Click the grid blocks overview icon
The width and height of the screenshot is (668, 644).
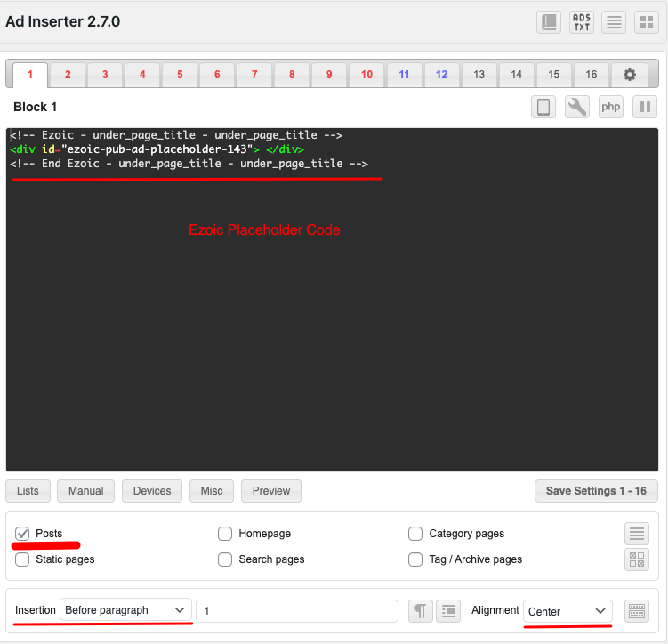[645, 22]
